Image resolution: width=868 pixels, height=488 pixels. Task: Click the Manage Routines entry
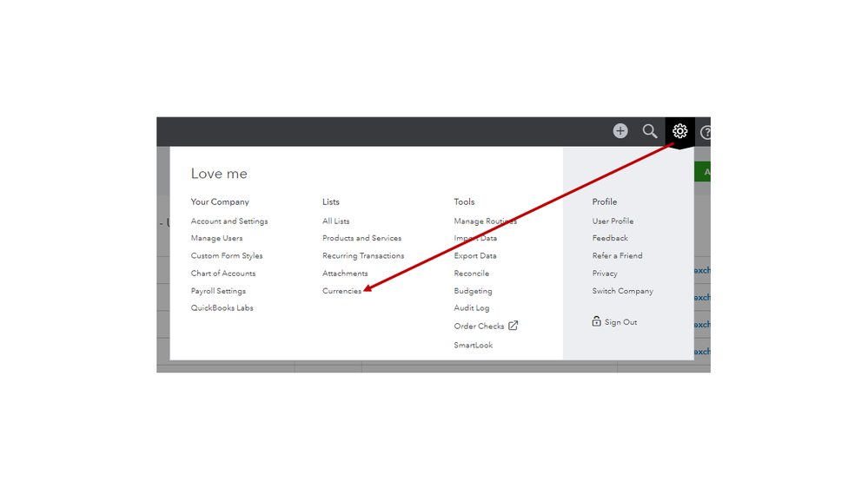(x=486, y=221)
